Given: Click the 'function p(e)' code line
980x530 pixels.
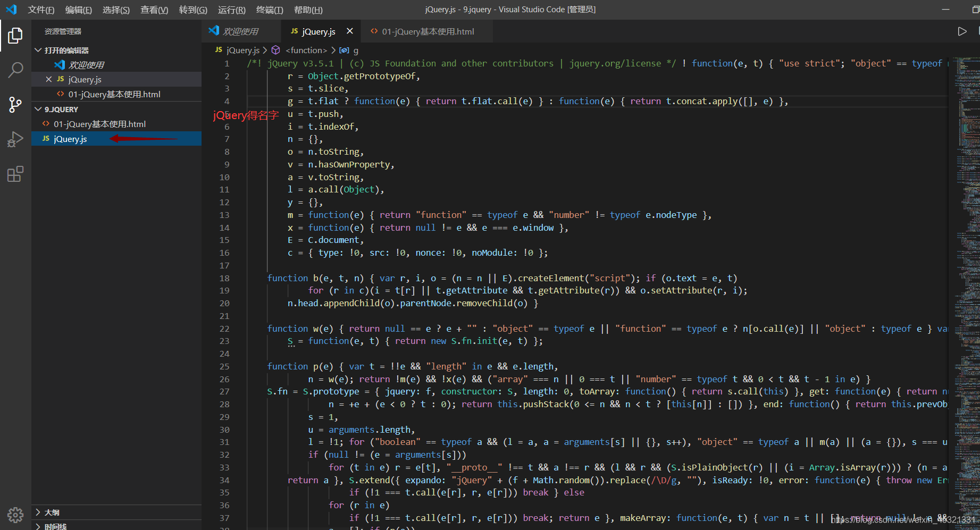Looking at the screenshot, I should (413, 366).
